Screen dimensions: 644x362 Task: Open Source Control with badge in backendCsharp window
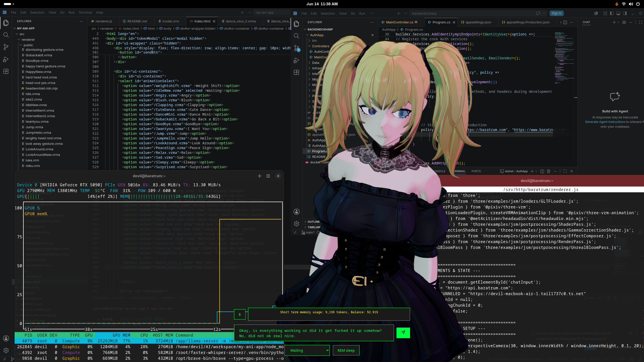point(297,48)
